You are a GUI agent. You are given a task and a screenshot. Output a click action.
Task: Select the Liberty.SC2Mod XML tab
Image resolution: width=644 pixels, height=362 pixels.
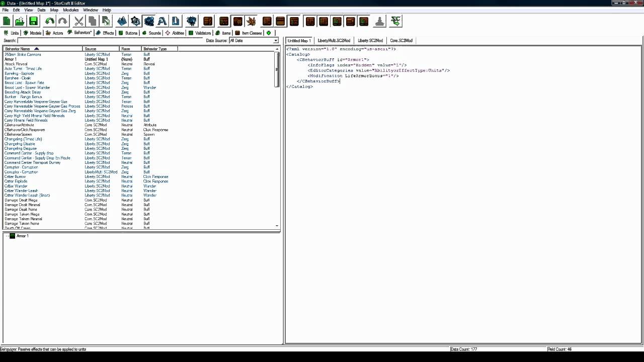370,41
